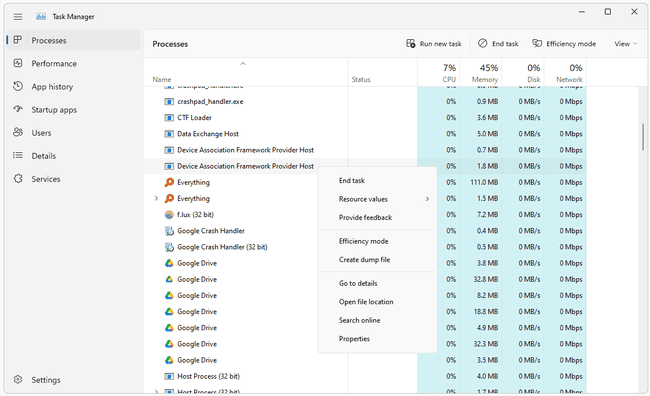
Task: Open the Users tab
Action: [x=73, y=133]
